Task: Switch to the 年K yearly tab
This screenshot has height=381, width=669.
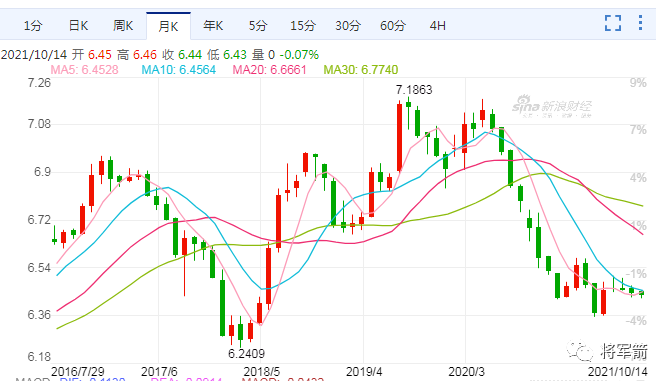Action: pyautogui.click(x=213, y=26)
